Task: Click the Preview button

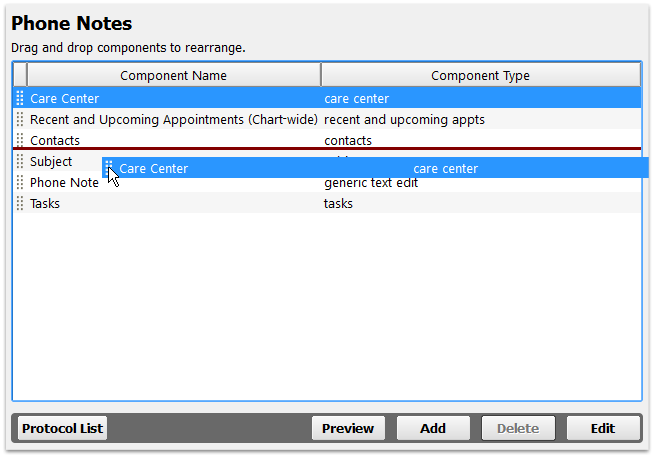Action: 348,428
